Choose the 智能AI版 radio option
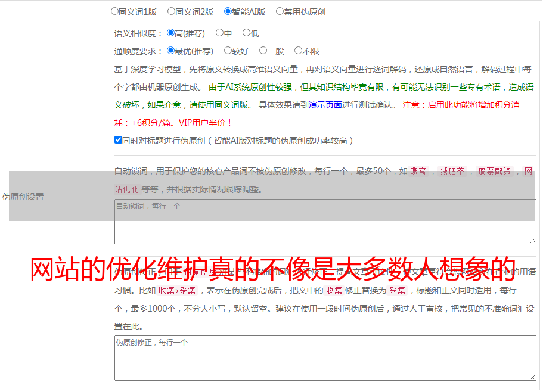Viewport: 543px width, 392px height. [228, 11]
